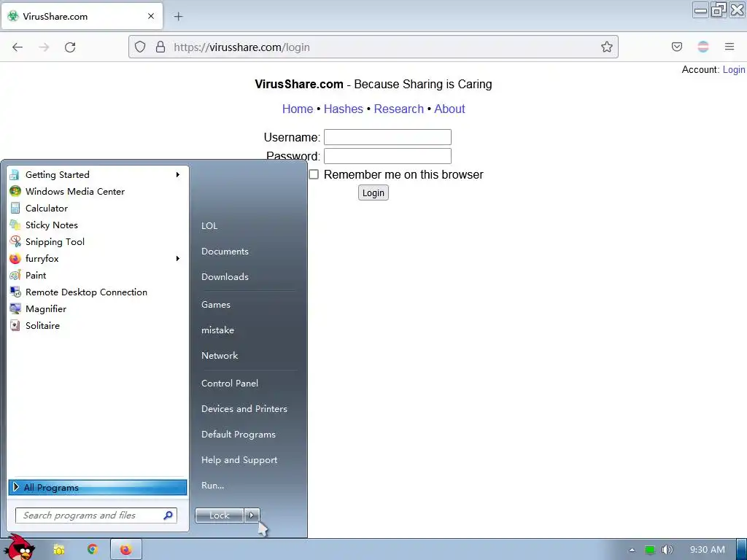Screen dimensions: 747x560
Task: Launch the Snipping Tool
Action: 97,242
